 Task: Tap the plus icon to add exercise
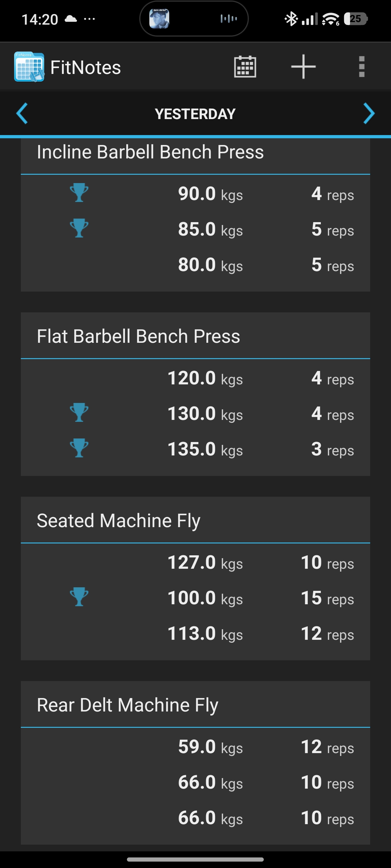[303, 67]
